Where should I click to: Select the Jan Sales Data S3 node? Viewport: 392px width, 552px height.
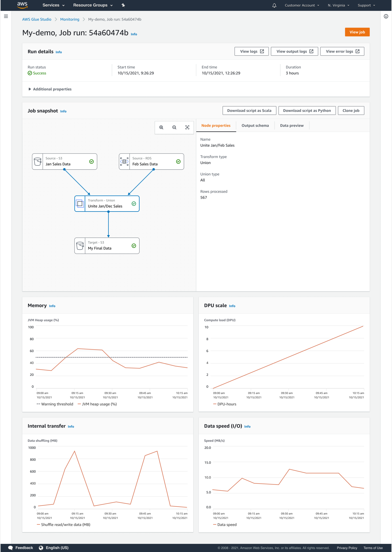pyautogui.click(x=64, y=162)
